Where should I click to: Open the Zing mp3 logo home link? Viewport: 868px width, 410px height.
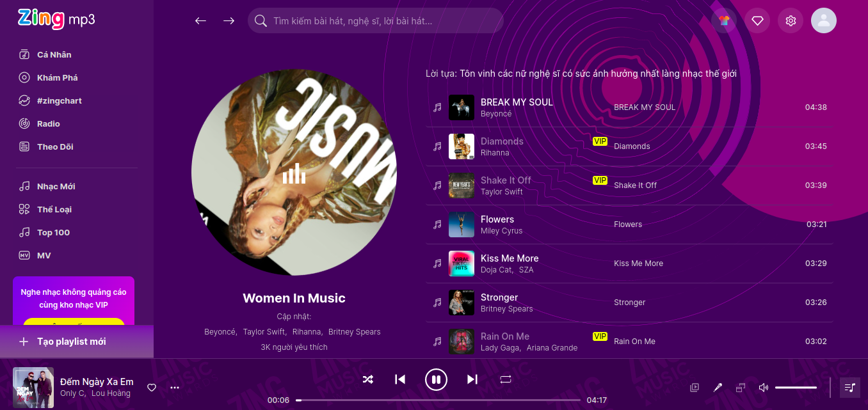[x=56, y=19]
